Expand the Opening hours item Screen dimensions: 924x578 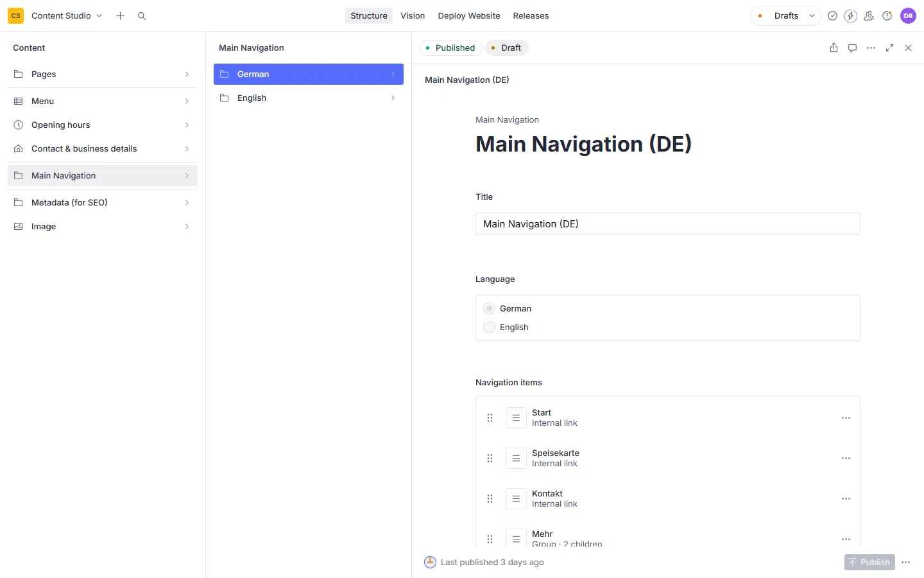click(x=103, y=125)
